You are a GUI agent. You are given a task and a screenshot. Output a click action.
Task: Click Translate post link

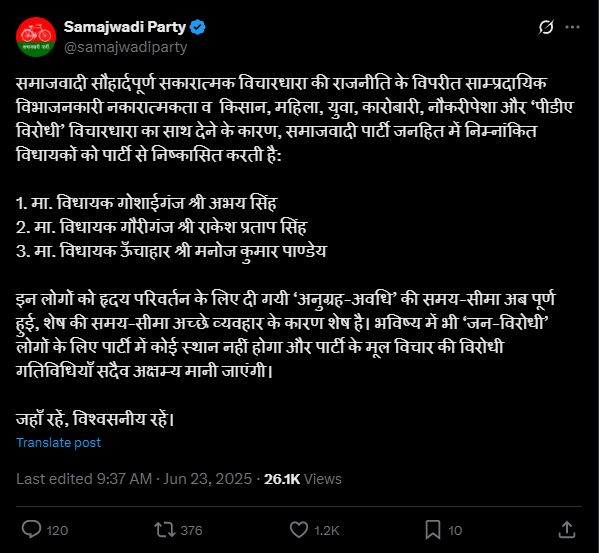click(58, 442)
